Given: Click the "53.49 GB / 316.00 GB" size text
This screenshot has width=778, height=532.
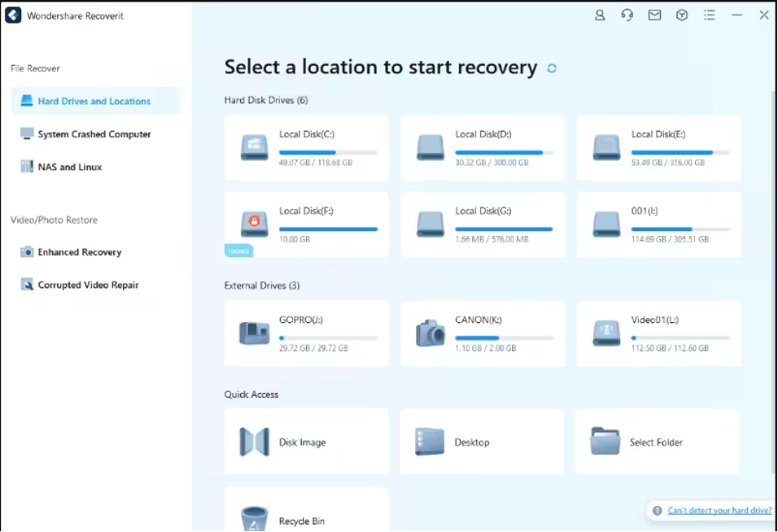Looking at the screenshot, I should click(x=668, y=163).
